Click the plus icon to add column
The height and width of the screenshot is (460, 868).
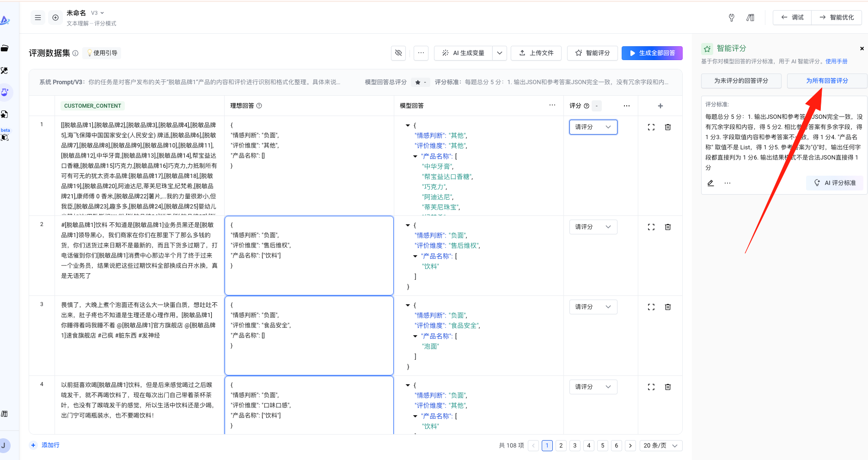point(660,106)
